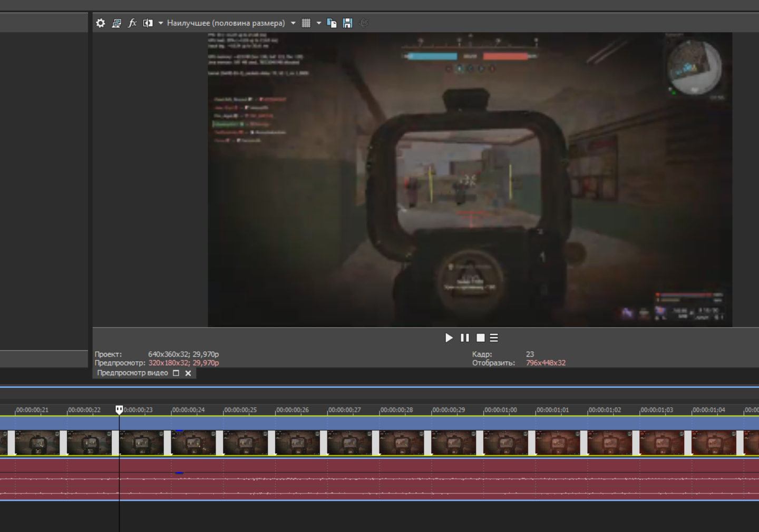Screen dimensions: 759x532
Task: Click display size value "796x448x32"
Action: tap(546, 363)
